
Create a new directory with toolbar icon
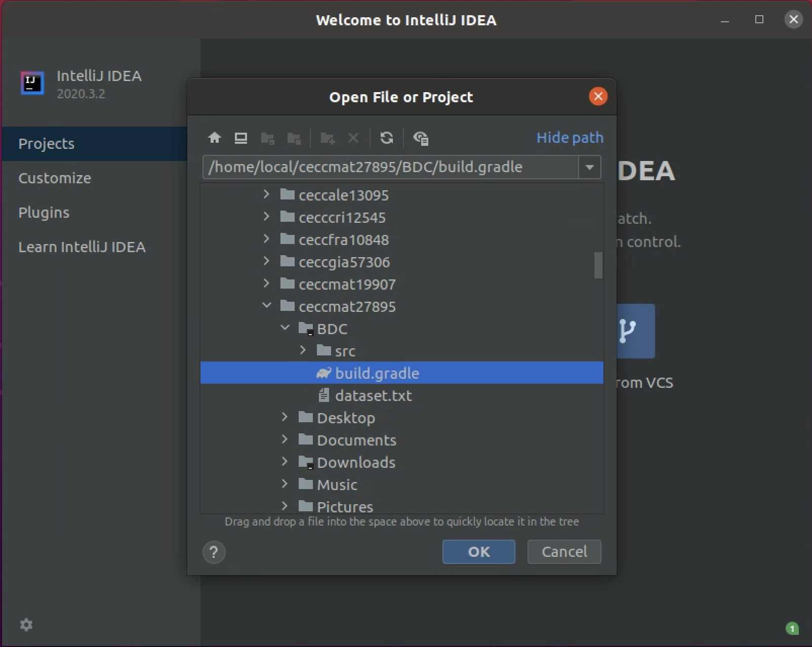pyautogui.click(x=328, y=138)
